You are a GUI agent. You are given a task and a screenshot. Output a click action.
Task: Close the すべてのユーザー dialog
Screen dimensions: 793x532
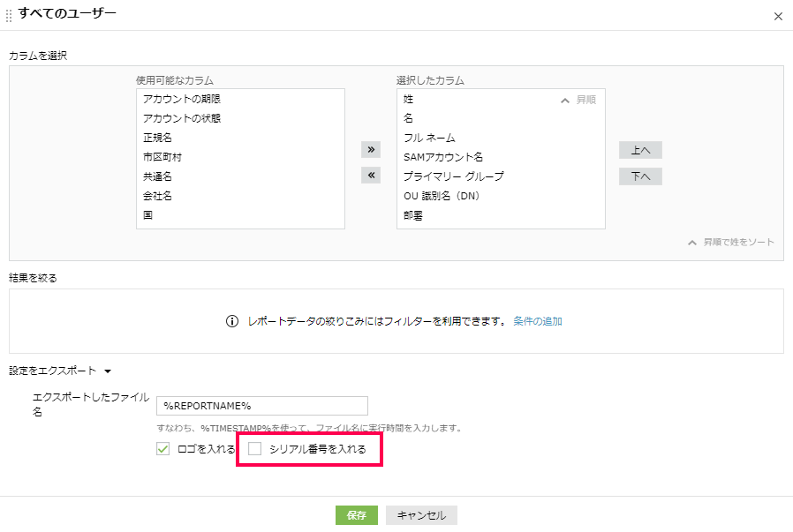pos(777,16)
